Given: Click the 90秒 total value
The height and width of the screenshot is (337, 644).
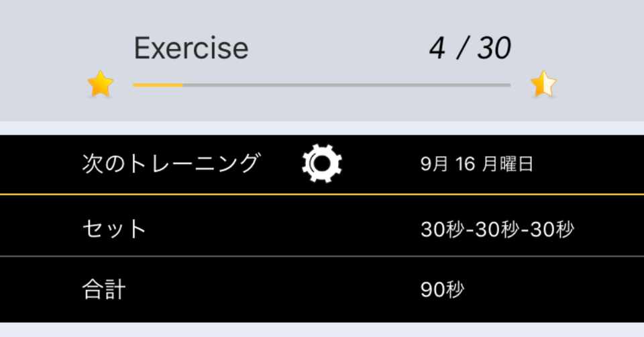Looking at the screenshot, I should (442, 290).
